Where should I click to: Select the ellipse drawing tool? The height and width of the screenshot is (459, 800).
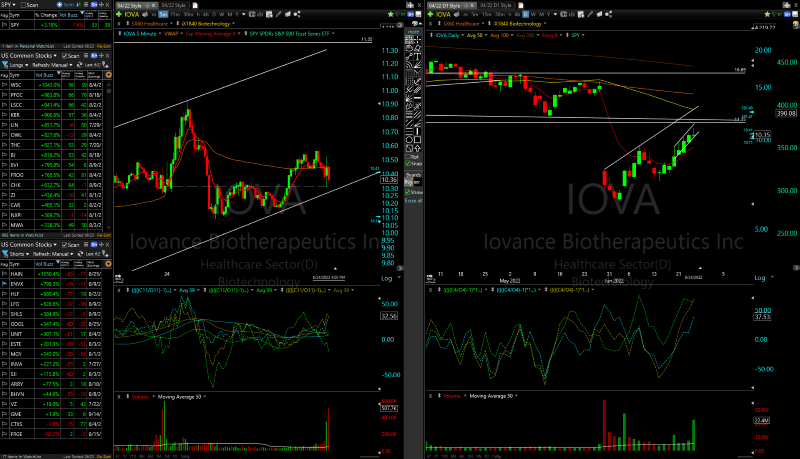pos(409,139)
